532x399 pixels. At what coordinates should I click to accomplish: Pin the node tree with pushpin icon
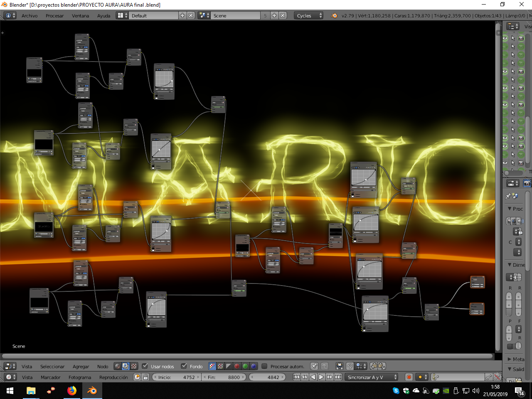pyautogui.click(x=314, y=366)
